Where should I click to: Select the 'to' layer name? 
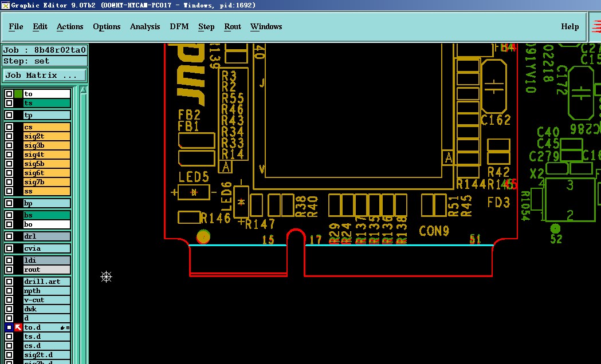pos(47,94)
